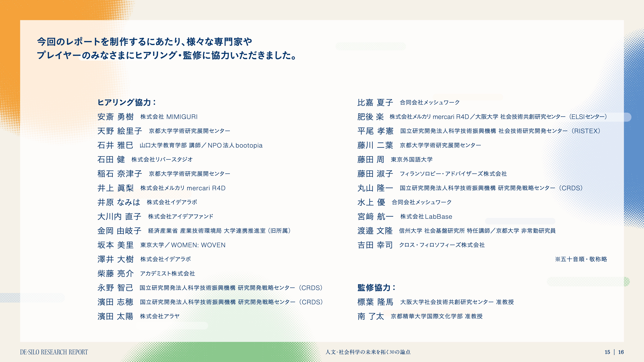Click the name 石井 雅巳

115,145
